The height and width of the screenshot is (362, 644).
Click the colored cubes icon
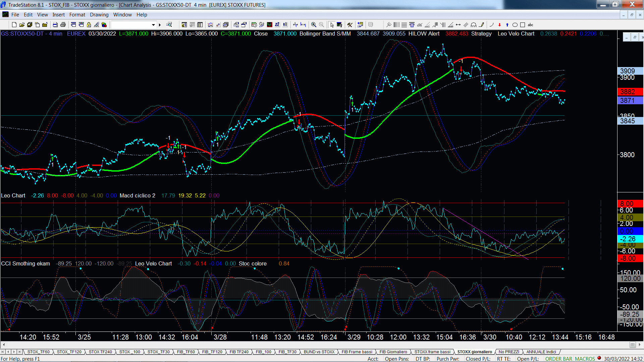[x=104, y=25]
